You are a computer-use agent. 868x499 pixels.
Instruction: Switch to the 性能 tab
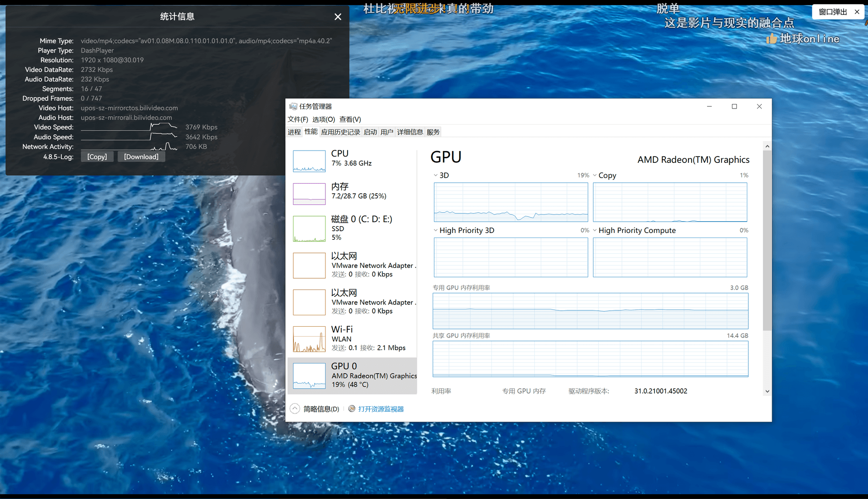tap(311, 132)
